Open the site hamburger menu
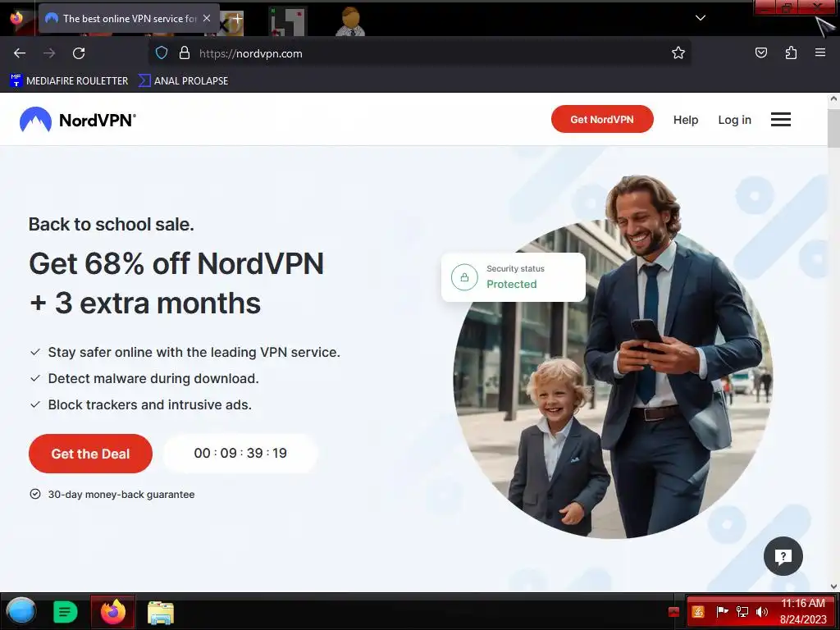The image size is (840, 630). point(781,120)
